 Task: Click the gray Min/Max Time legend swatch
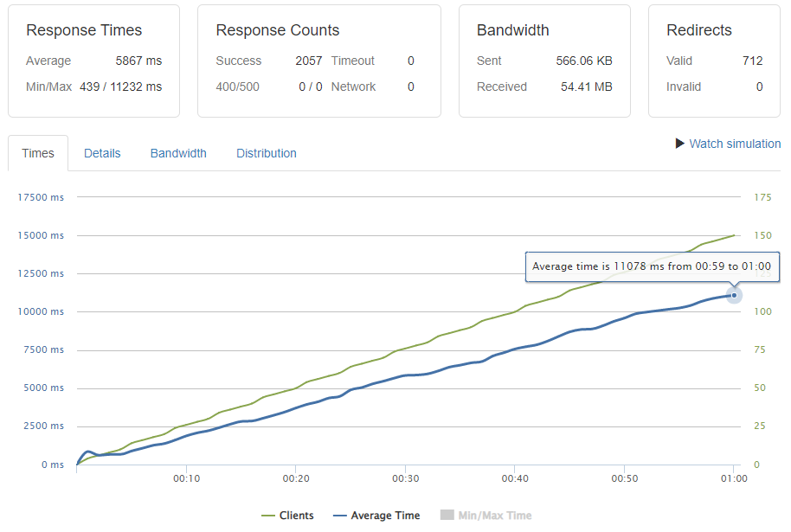pyautogui.click(x=447, y=515)
